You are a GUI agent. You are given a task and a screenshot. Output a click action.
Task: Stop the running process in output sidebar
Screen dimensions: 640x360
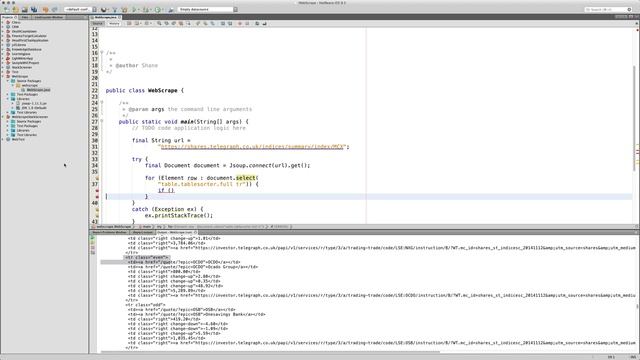(93, 247)
